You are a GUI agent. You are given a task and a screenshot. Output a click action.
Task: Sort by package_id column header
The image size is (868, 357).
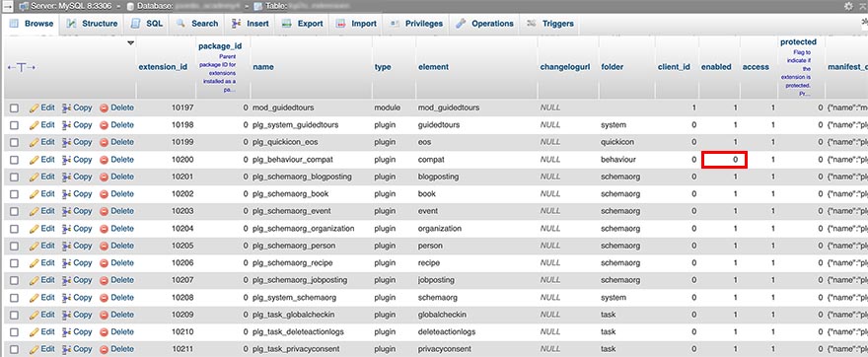click(x=220, y=46)
